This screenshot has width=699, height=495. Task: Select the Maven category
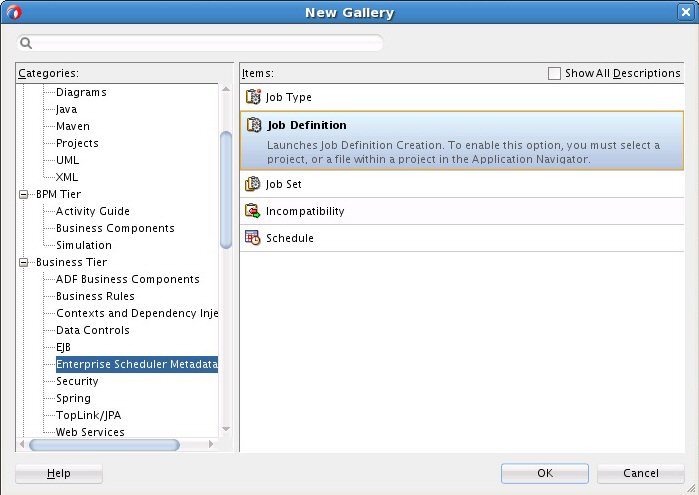coord(73,126)
